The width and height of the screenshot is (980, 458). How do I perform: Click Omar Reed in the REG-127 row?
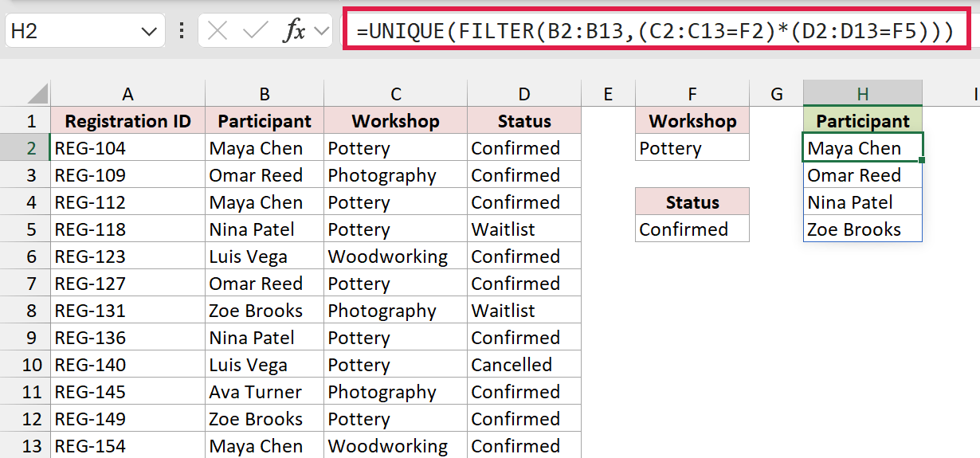[x=265, y=284]
